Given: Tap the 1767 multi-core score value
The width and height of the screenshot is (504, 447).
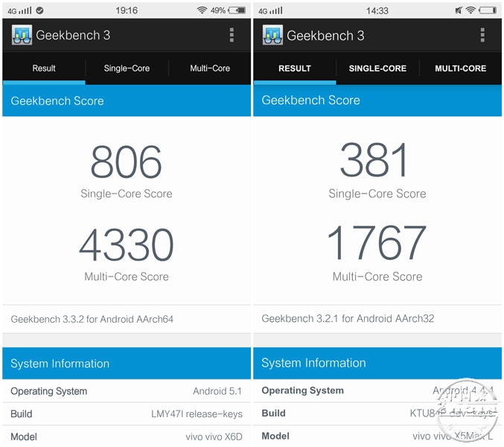Looking at the screenshot, I should (x=377, y=242).
